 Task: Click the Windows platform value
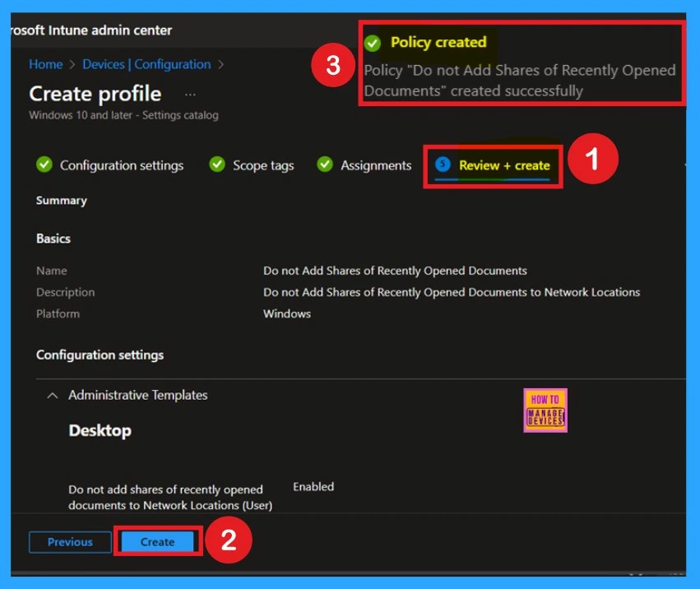287,314
